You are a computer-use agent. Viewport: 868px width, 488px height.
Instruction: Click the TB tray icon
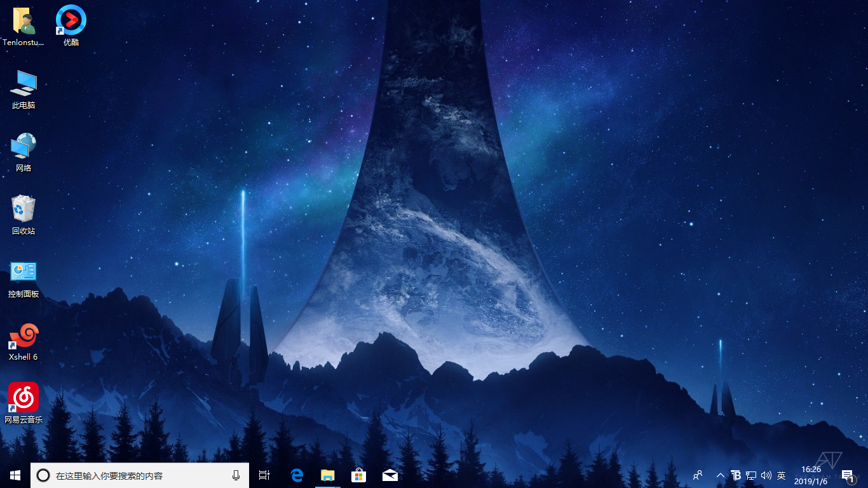click(736, 475)
